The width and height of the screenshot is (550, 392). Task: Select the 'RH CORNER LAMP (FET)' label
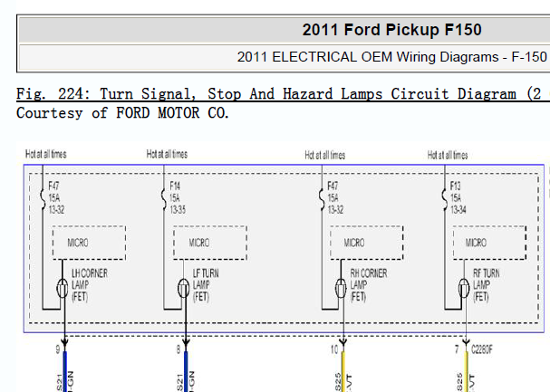click(x=369, y=285)
